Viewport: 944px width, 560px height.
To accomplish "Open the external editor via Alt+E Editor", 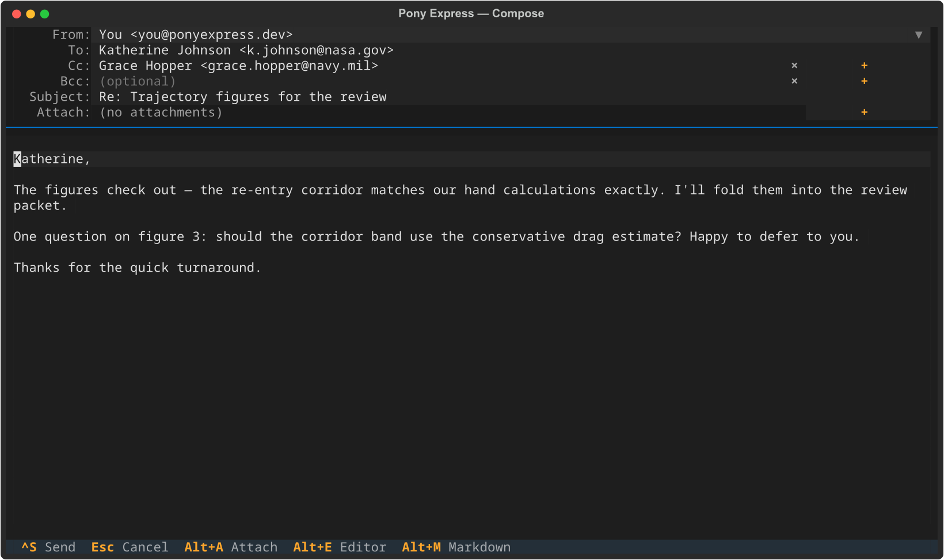I will pyautogui.click(x=340, y=547).
